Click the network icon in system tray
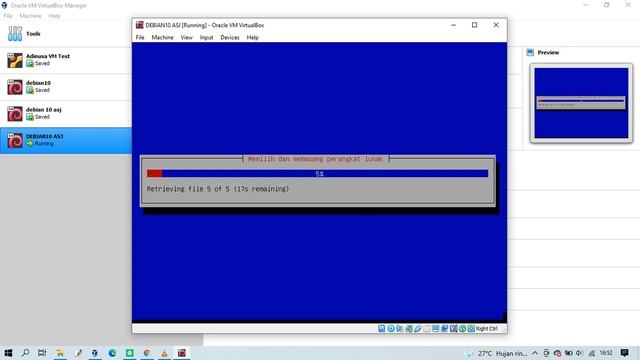The image size is (640, 360). click(591, 353)
